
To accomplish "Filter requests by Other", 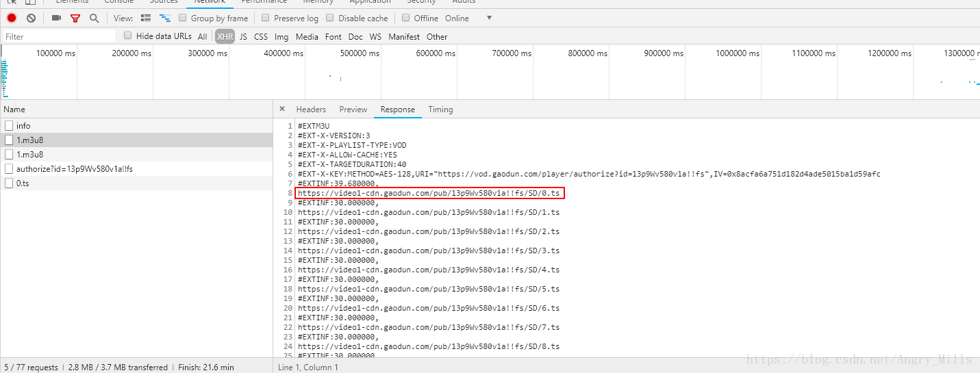I will [x=437, y=37].
